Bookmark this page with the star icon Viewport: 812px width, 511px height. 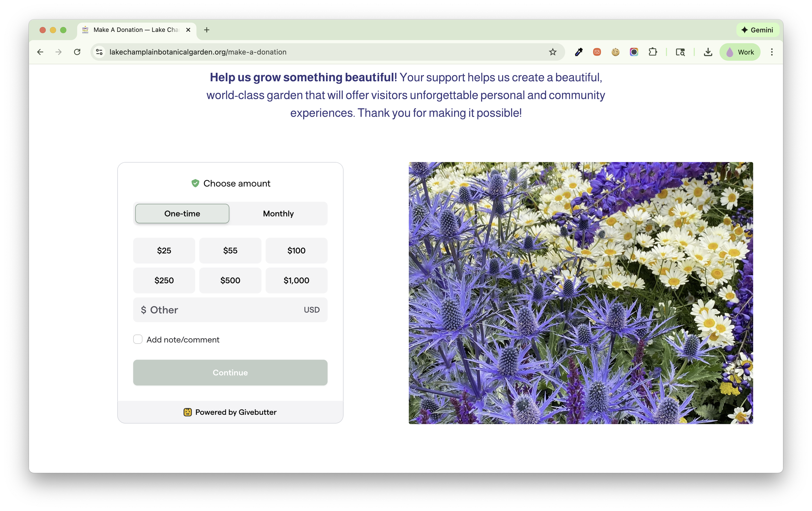point(552,52)
